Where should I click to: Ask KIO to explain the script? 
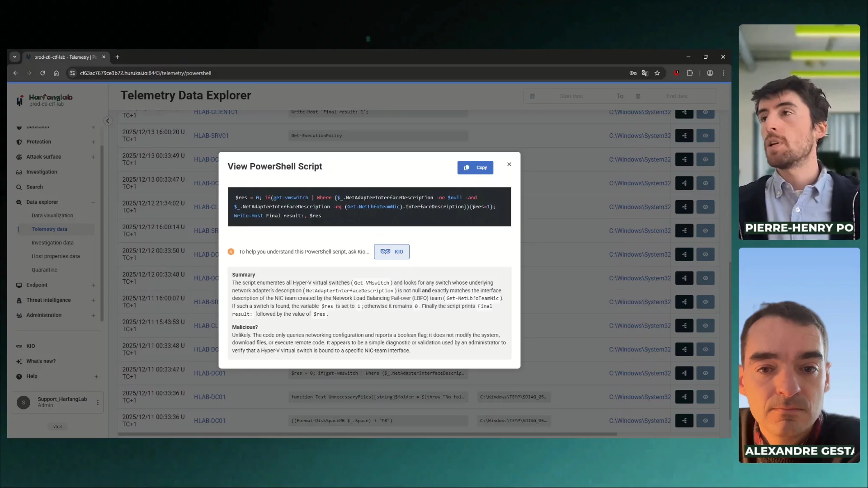point(392,252)
